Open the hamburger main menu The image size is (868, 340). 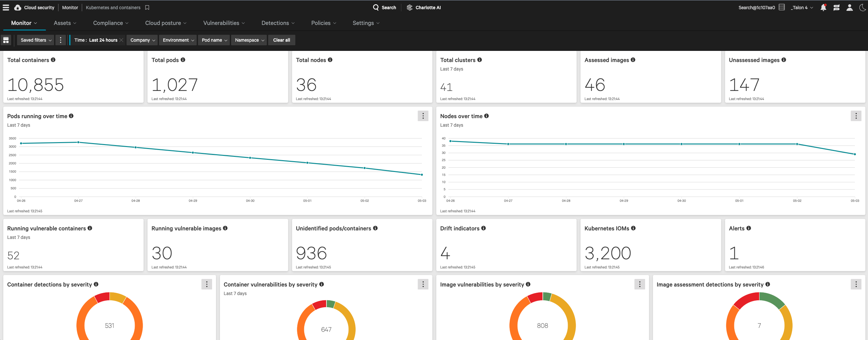6,8
